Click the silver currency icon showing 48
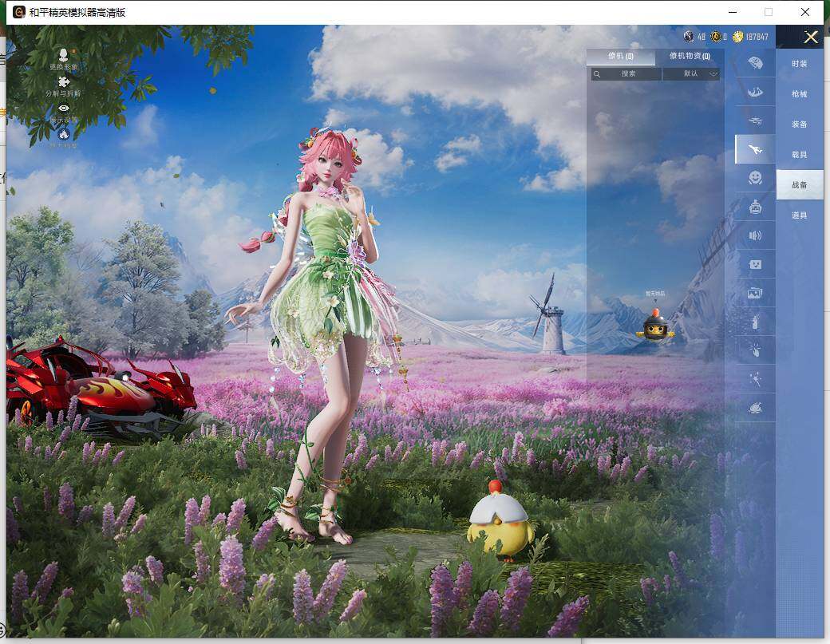This screenshot has width=830, height=644. [x=688, y=37]
